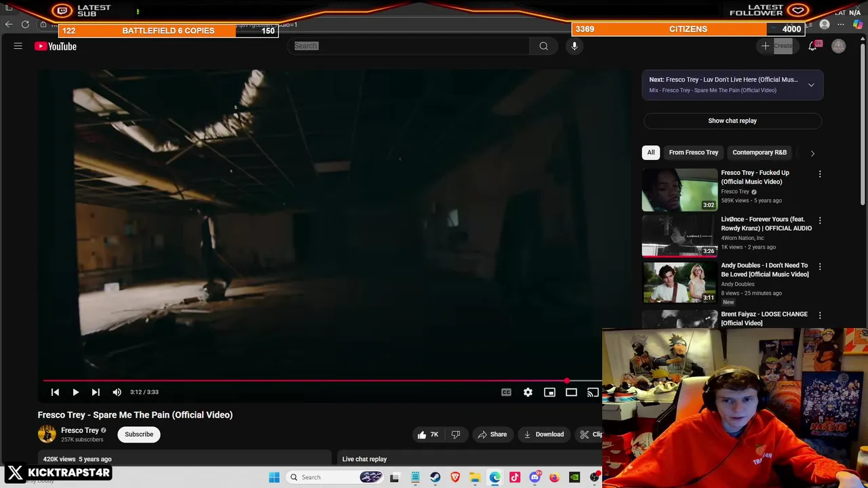The height and width of the screenshot is (488, 868).
Task: Dislike the video
Action: 456,434
